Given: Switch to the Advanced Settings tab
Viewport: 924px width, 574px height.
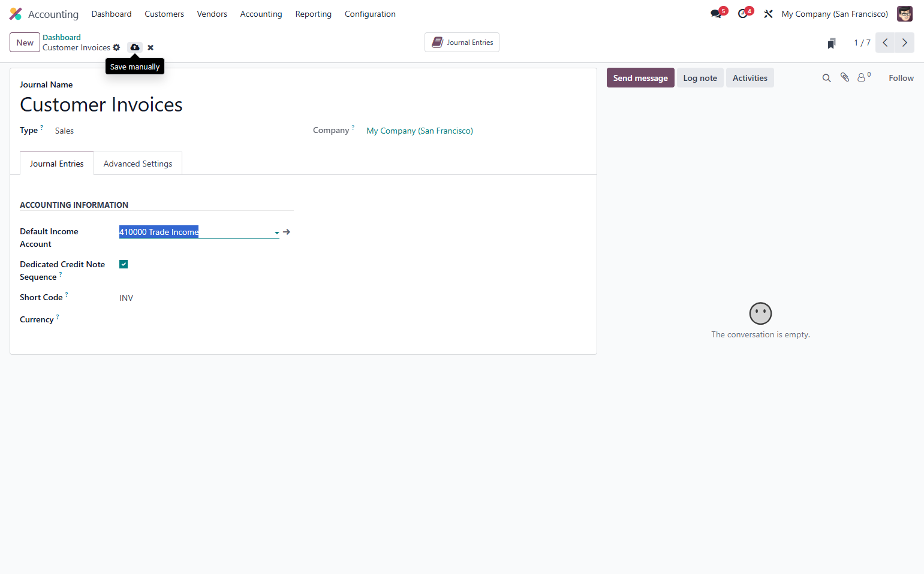Looking at the screenshot, I should click(x=138, y=164).
